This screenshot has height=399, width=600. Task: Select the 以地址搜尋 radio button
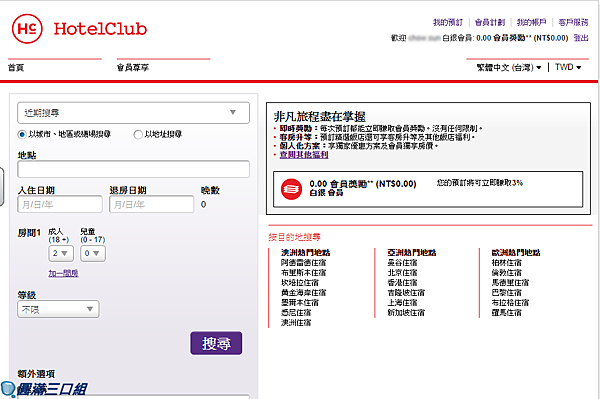coord(138,134)
